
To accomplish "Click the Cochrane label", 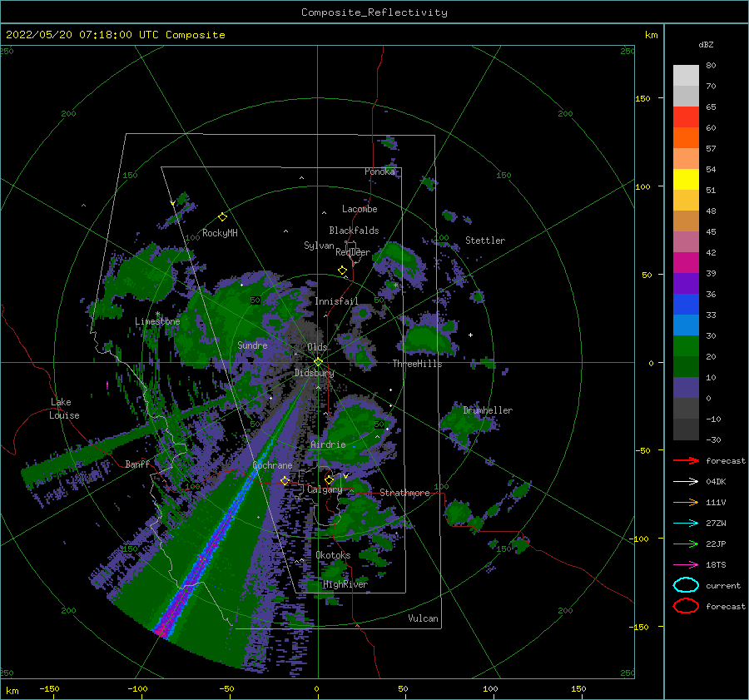I will [272, 465].
